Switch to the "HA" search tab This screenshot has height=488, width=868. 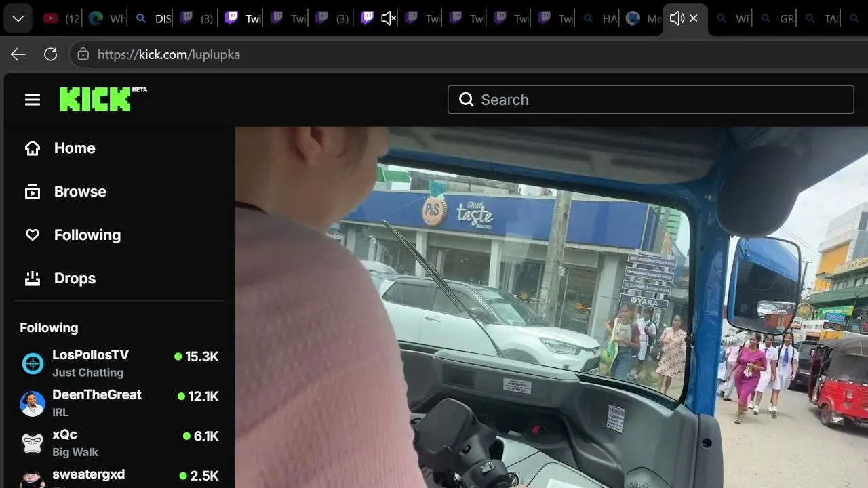coord(600,18)
